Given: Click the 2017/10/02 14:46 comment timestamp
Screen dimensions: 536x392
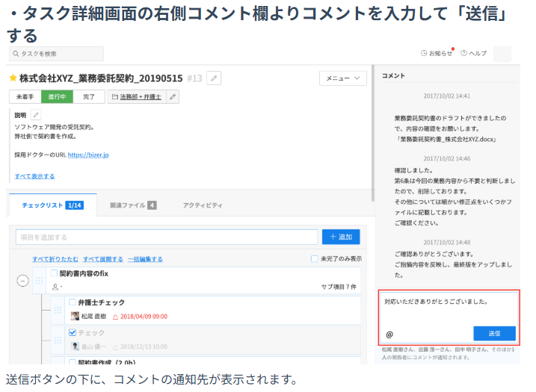Looking at the screenshot, I should (447, 158).
